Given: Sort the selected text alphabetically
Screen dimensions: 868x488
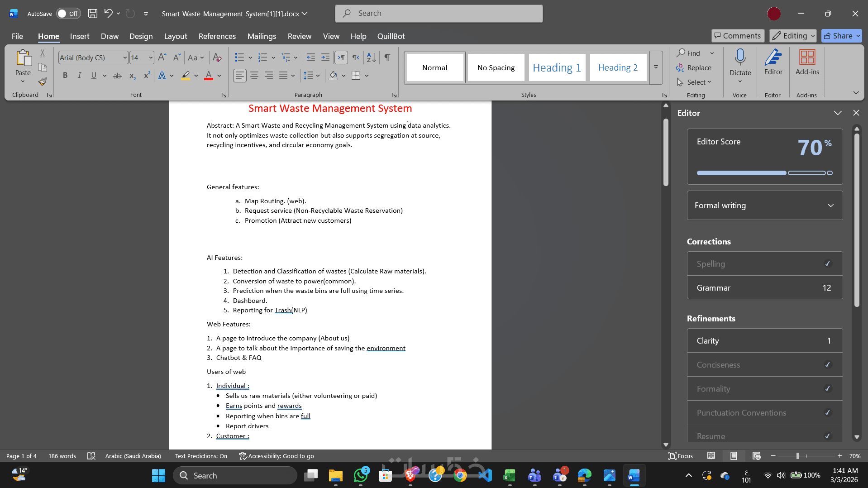Looking at the screenshot, I should coord(372,57).
